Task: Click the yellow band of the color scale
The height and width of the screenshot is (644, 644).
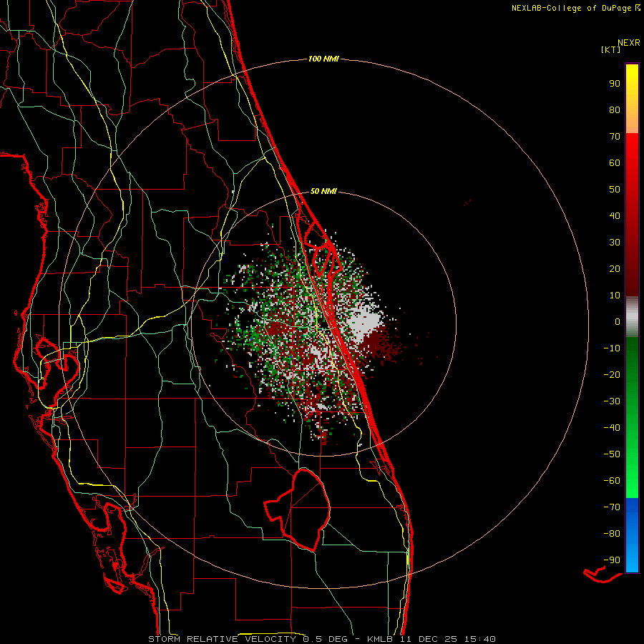Action: [632, 99]
